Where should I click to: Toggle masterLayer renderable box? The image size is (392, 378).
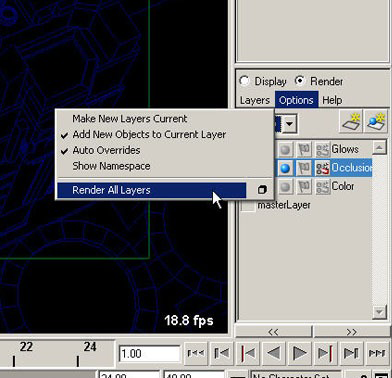pyautogui.click(x=248, y=205)
